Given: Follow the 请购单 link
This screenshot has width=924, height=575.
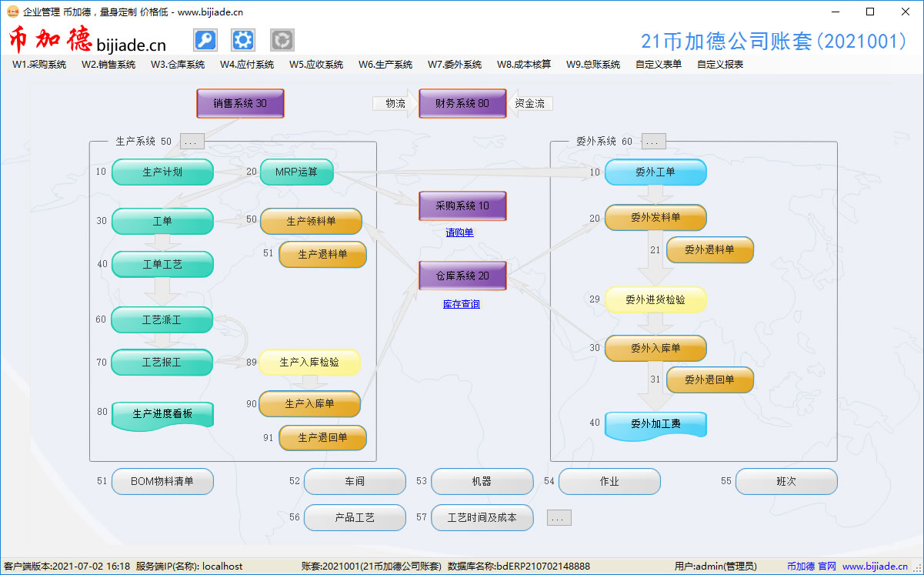Looking at the screenshot, I should click(459, 232).
